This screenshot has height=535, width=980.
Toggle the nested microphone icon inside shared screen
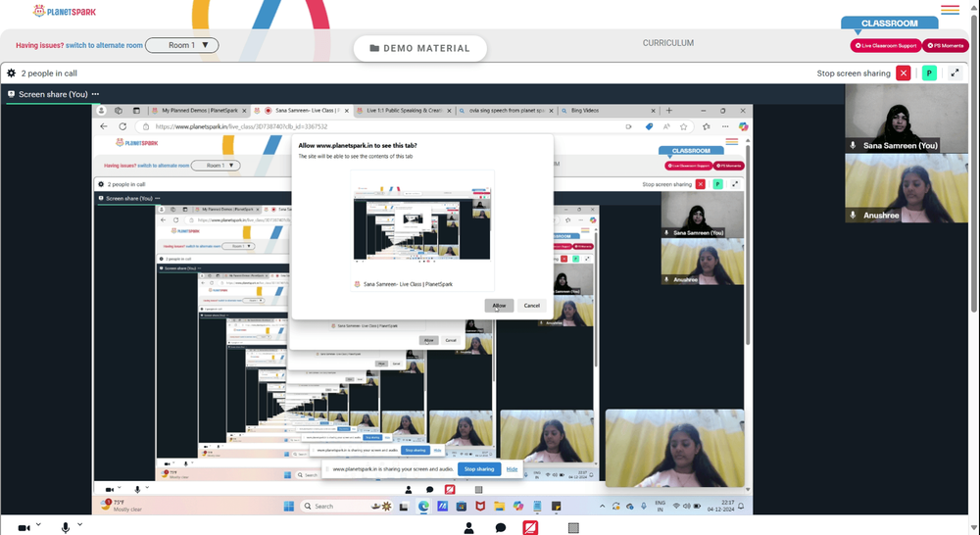pyautogui.click(x=137, y=489)
